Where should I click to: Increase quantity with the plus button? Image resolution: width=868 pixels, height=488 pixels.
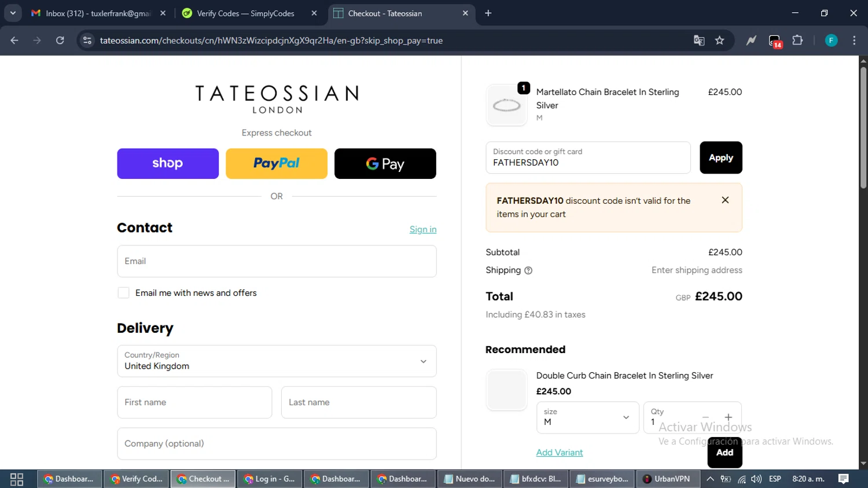point(729,417)
